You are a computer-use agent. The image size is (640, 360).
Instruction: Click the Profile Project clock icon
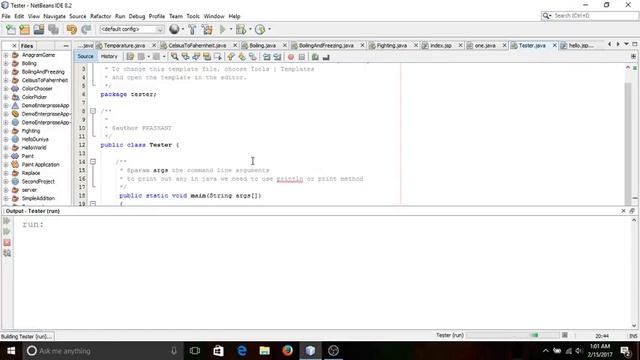pyautogui.click(x=260, y=29)
